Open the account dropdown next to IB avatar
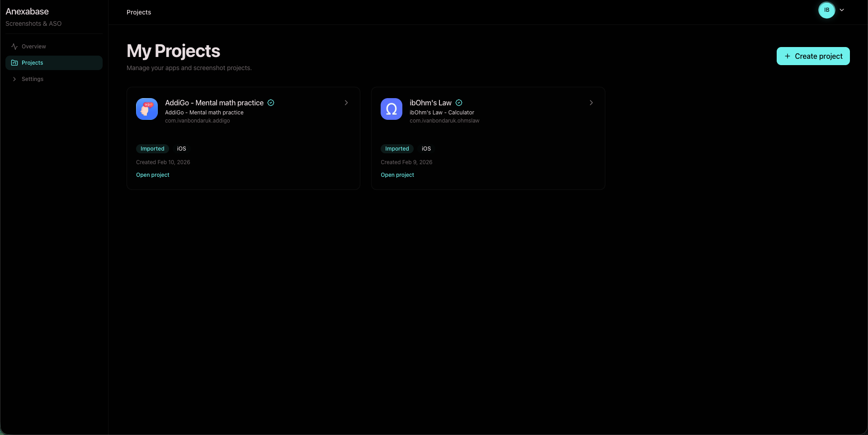868x435 pixels. tap(842, 9)
